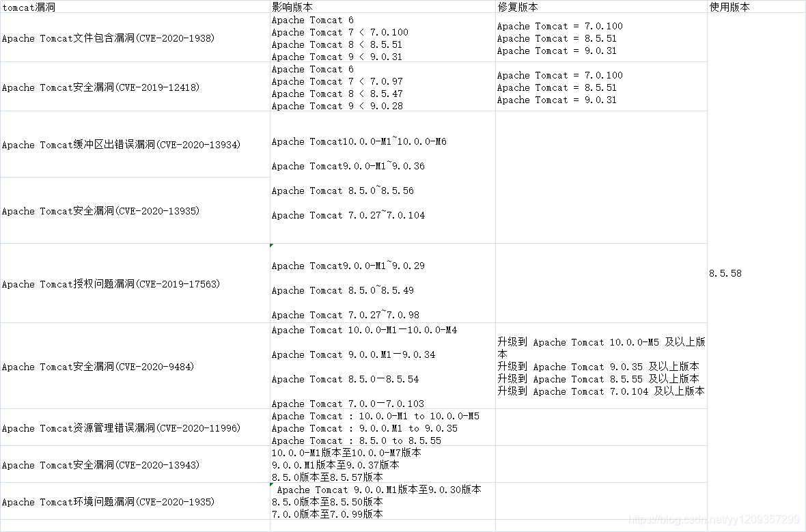
Task: Click affected versions cell listing 'Tomcat 7 < 7.0.100'
Action: point(383,38)
